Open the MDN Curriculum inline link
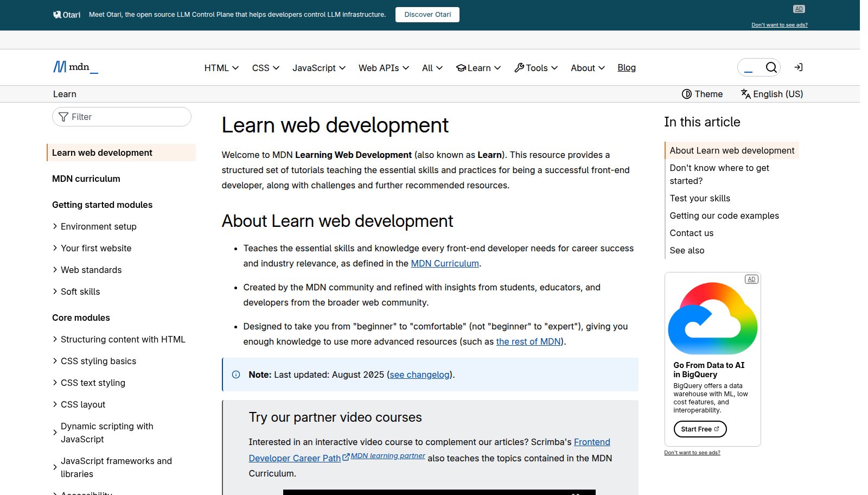Screen dimensions: 868x495 (445, 263)
